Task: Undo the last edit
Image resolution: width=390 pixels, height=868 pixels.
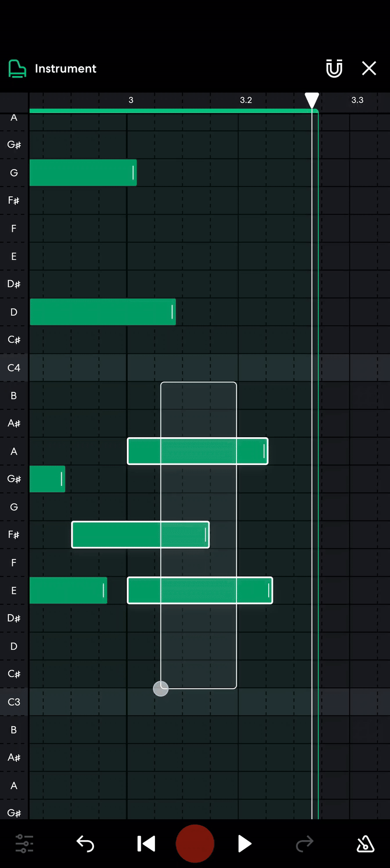Action: coord(85,844)
